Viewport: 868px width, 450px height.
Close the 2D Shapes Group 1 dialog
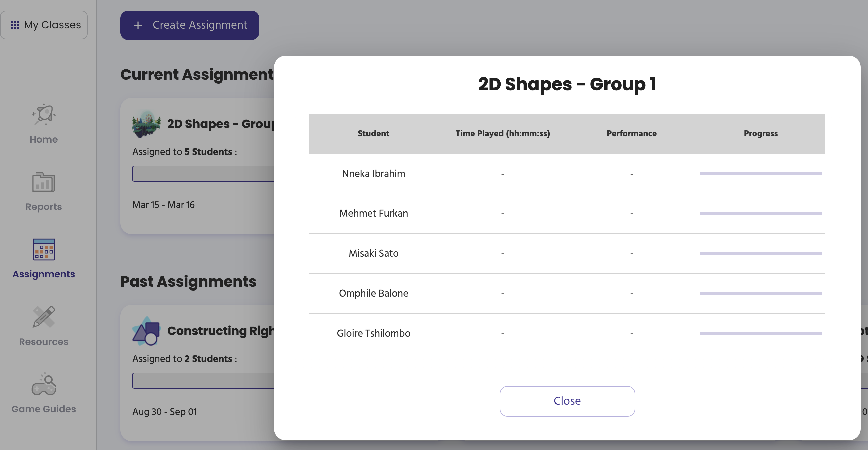pyautogui.click(x=567, y=401)
